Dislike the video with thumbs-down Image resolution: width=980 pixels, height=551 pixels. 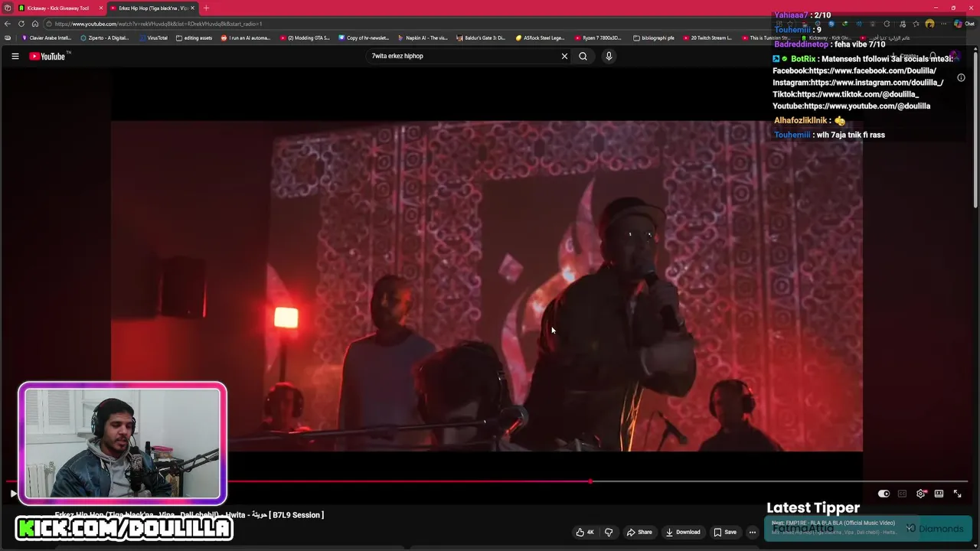pos(609,532)
